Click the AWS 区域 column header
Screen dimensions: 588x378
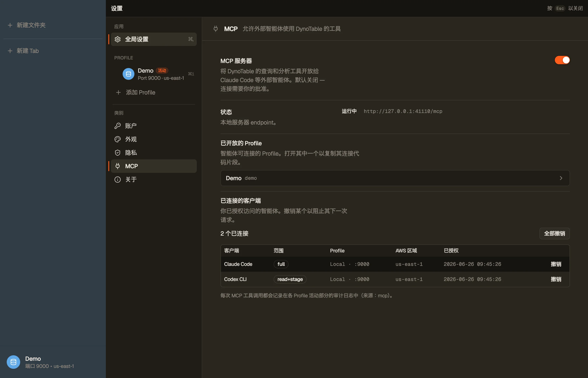click(406, 251)
